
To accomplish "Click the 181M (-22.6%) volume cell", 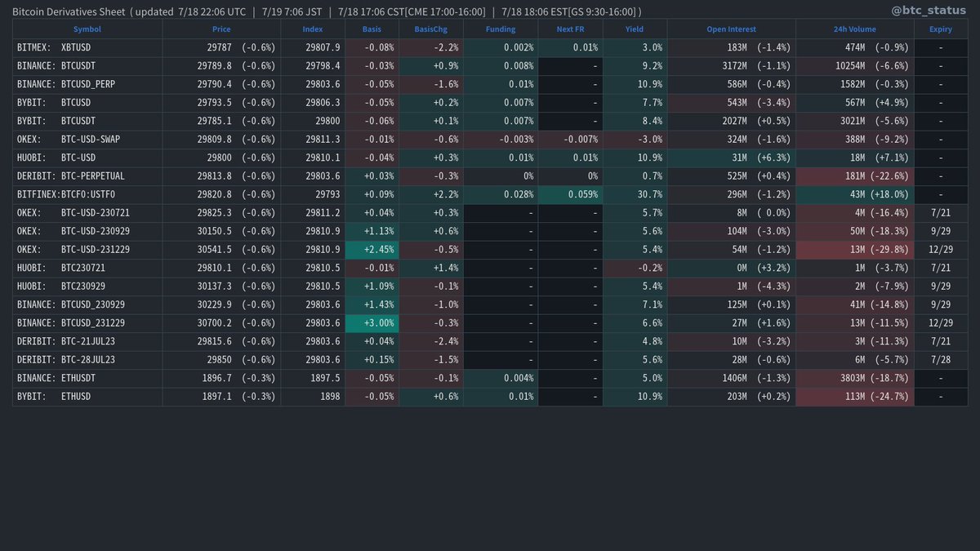I will click(x=854, y=176).
